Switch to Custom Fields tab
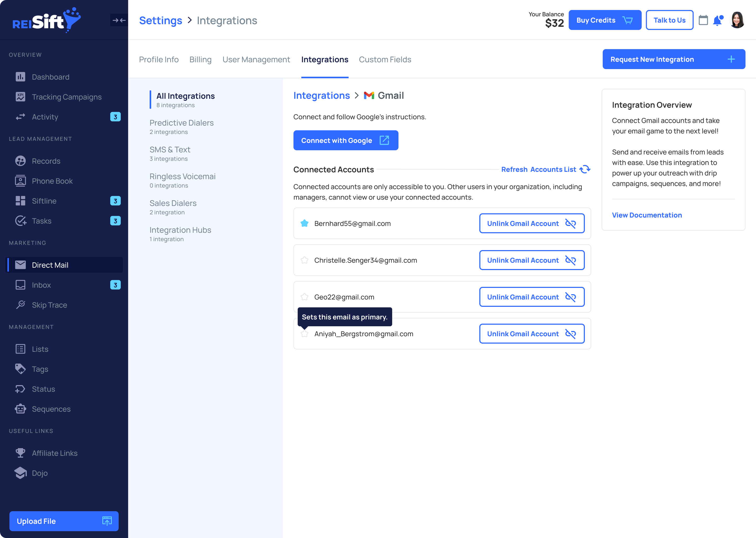 click(385, 59)
